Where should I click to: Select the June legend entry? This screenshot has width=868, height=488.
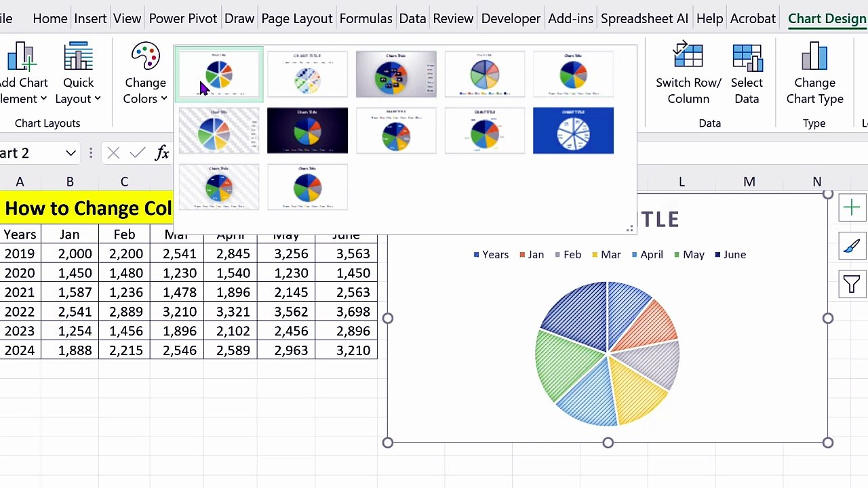coord(730,255)
